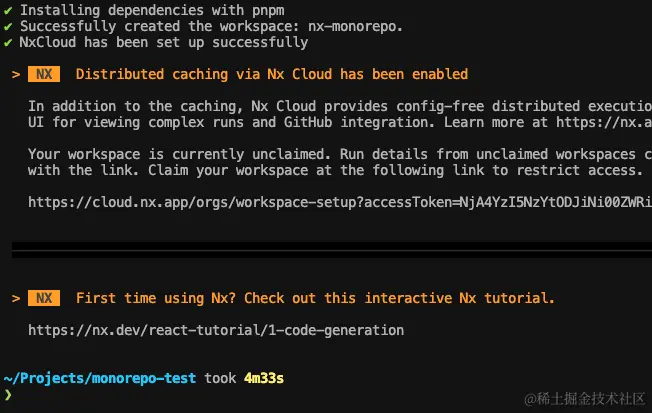Screen dimensions: 652x413
Task: Click the checkmark before Installing dependencies
Action: tap(8, 10)
